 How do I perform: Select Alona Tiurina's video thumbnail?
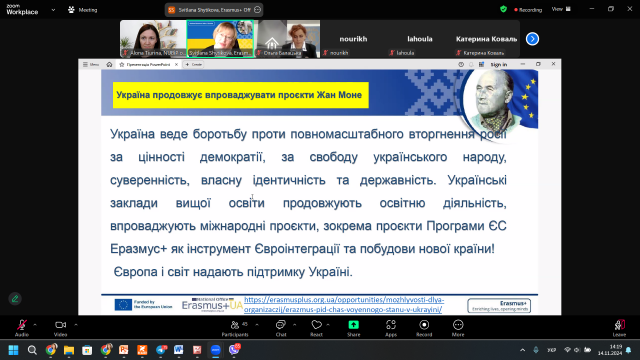pos(153,39)
